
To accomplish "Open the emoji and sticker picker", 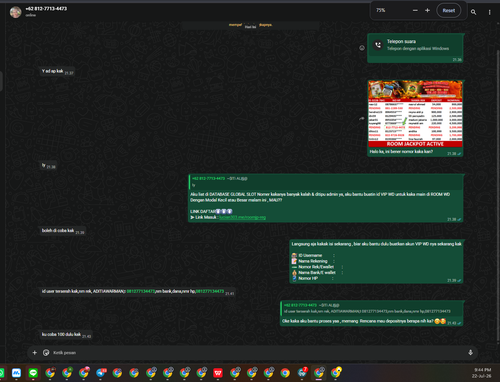I will [46, 352].
